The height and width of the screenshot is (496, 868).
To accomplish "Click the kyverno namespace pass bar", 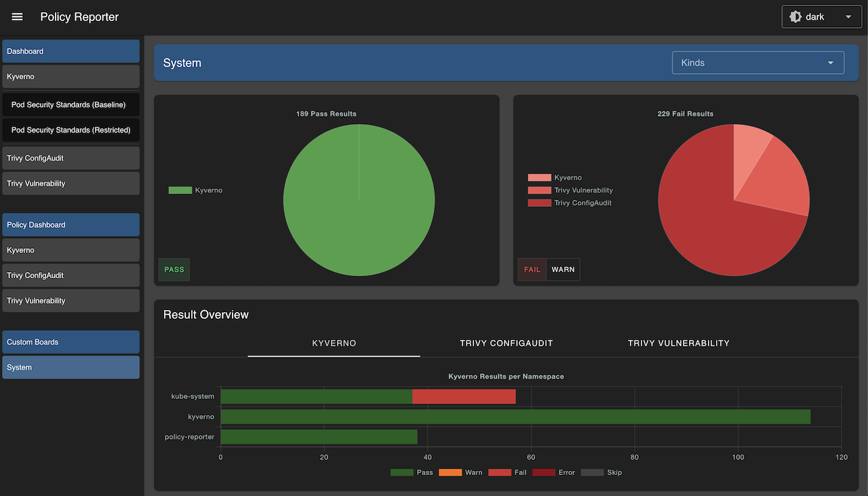I will pyautogui.click(x=515, y=417).
